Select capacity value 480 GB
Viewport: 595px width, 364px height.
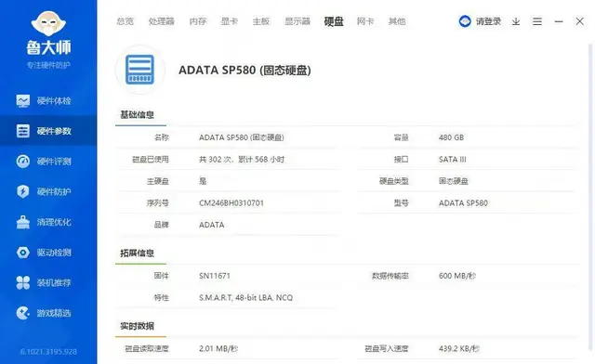(x=451, y=137)
